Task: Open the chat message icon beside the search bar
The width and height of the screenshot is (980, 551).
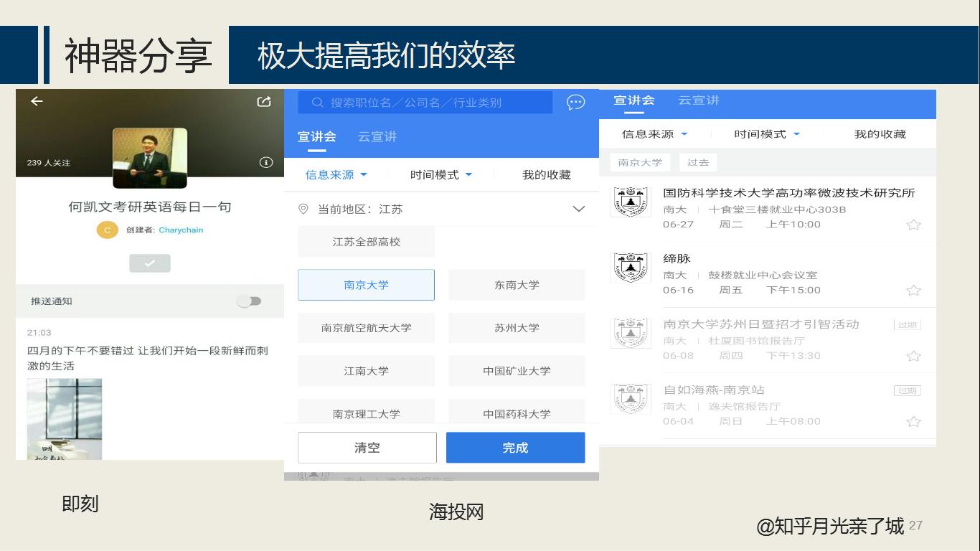Action: pos(575,103)
